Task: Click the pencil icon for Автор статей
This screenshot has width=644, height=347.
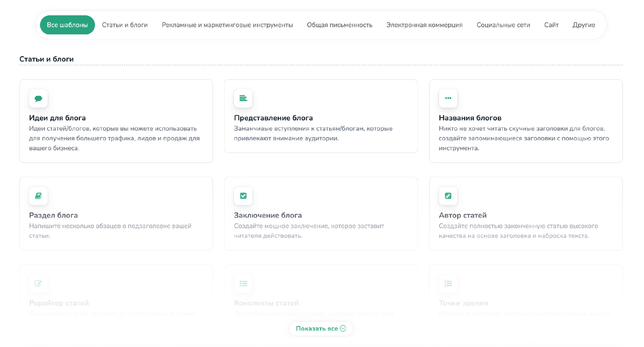Action: 448,196
